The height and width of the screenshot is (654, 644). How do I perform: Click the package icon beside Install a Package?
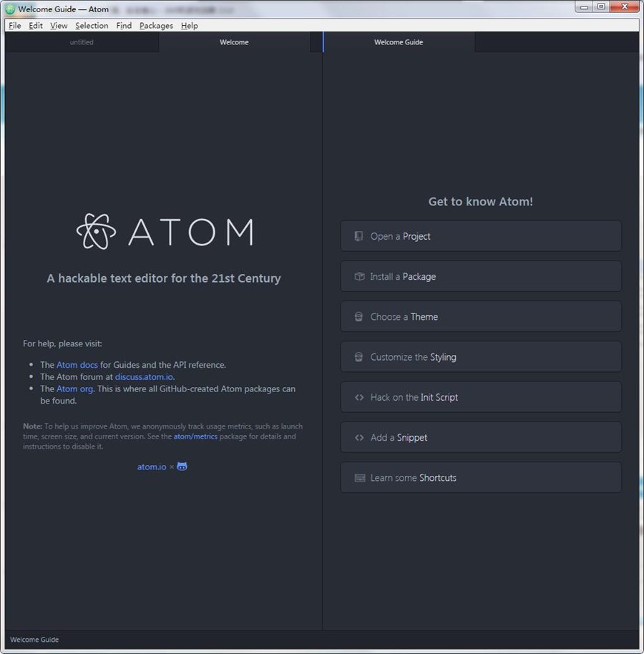[358, 276]
